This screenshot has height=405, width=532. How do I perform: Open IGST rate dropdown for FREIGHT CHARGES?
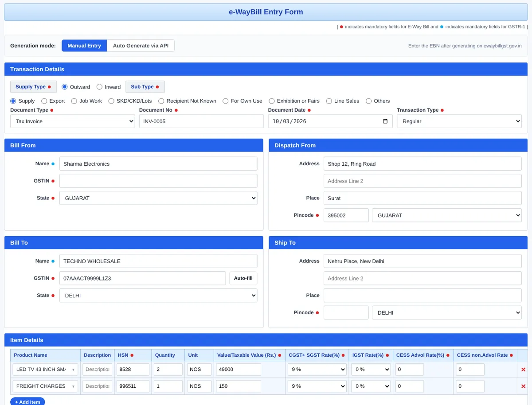click(x=371, y=386)
